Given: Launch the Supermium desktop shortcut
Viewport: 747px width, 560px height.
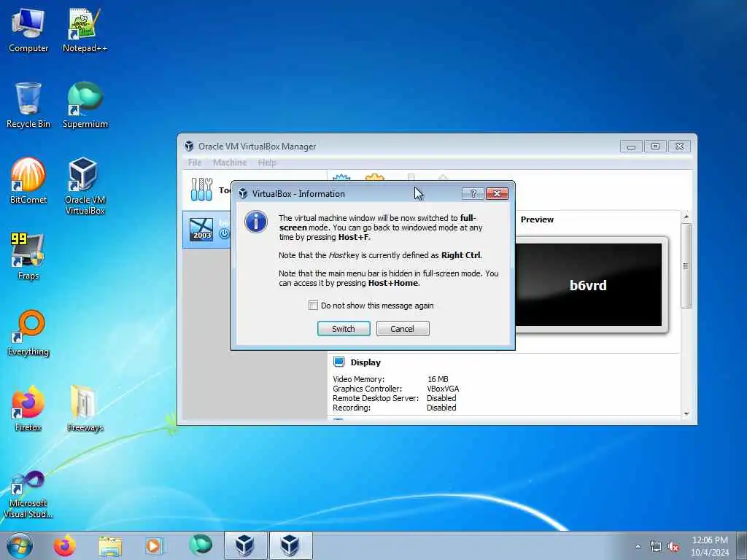Looking at the screenshot, I should pyautogui.click(x=85, y=105).
